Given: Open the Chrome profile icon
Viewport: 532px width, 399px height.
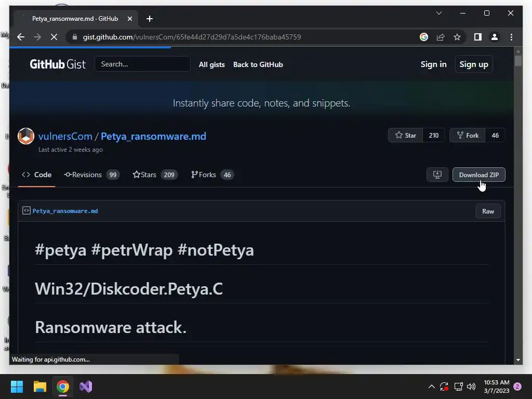Looking at the screenshot, I should tap(495, 37).
